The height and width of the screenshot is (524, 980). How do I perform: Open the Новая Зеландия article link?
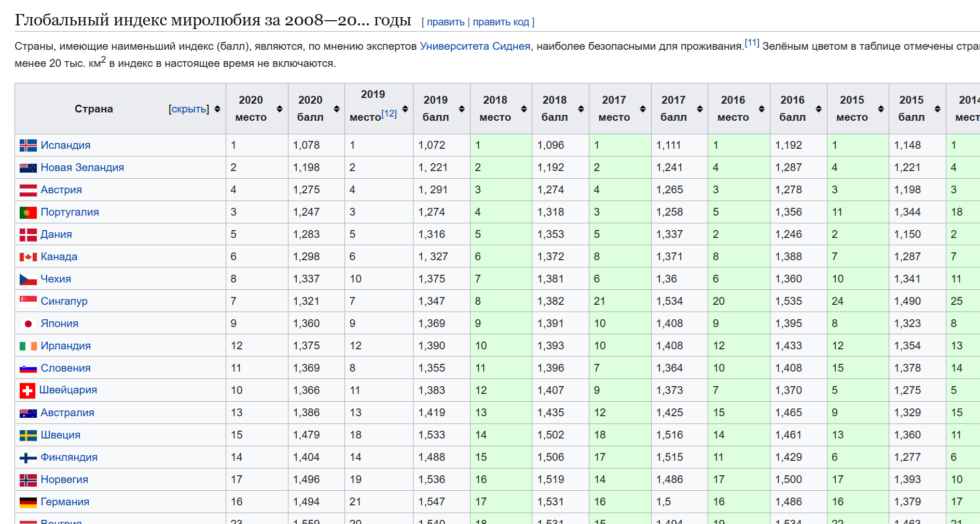(x=82, y=167)
